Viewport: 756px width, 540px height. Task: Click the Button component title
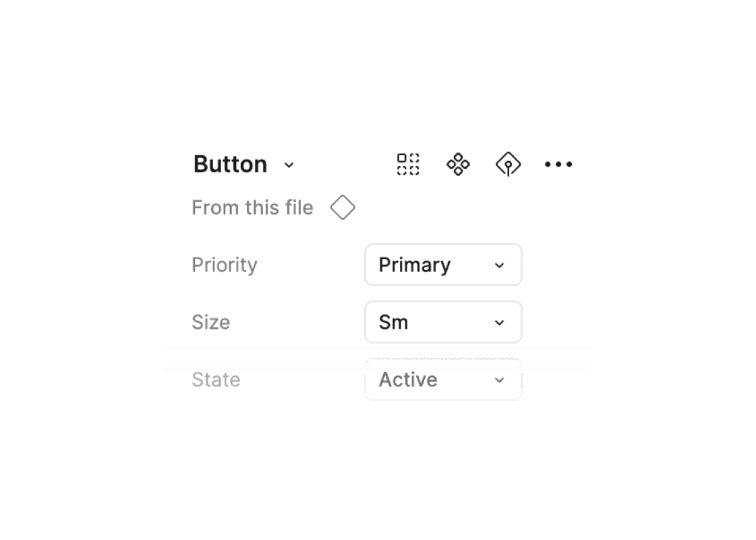230,164
